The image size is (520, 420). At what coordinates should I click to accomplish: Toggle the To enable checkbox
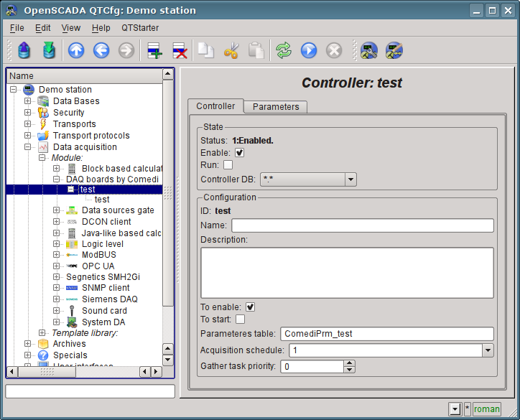coord(250,307)
